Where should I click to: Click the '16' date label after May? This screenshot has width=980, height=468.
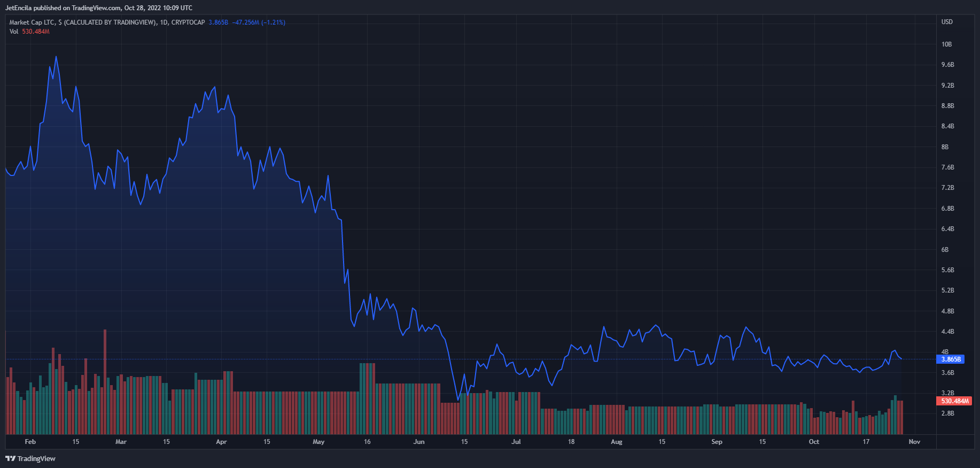(367, 442)
